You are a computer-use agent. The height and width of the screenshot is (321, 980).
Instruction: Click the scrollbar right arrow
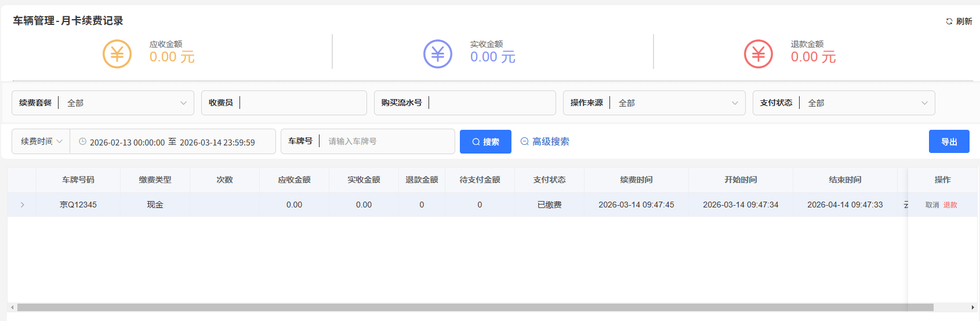click(x=973, y=307)
